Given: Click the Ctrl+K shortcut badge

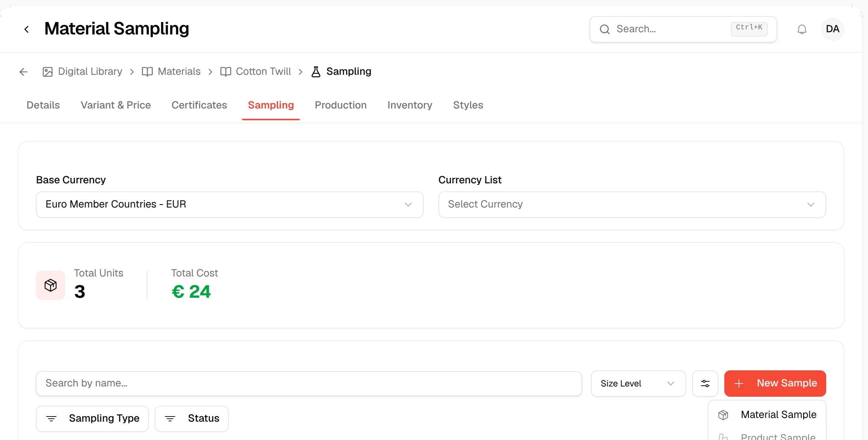Looking at the screenshot, I should click(749, 29).
